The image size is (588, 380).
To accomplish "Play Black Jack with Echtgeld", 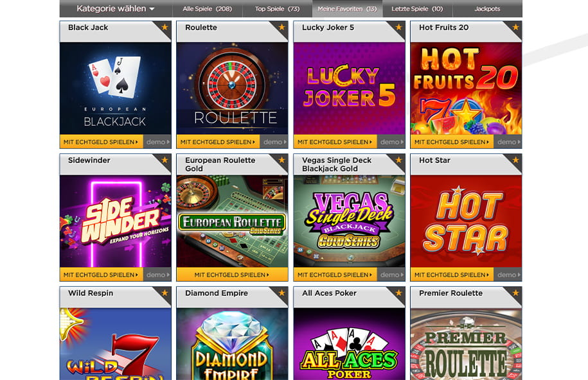I will coord(102,142).
